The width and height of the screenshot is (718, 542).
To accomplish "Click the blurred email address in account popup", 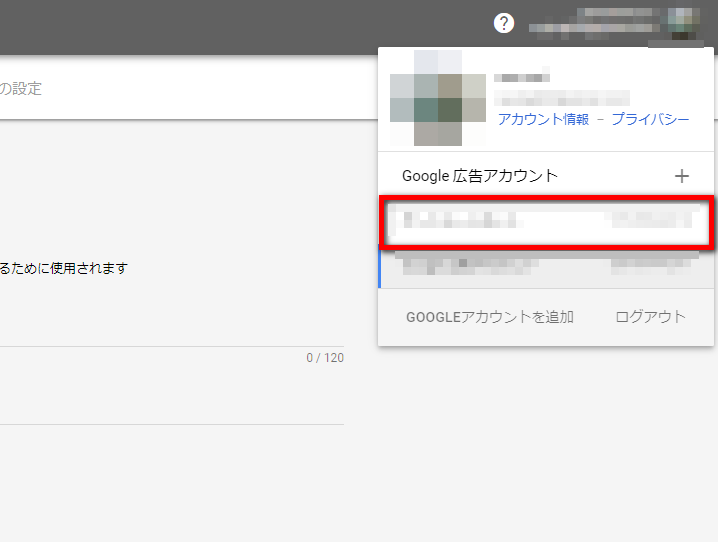I will pos(562,98).
